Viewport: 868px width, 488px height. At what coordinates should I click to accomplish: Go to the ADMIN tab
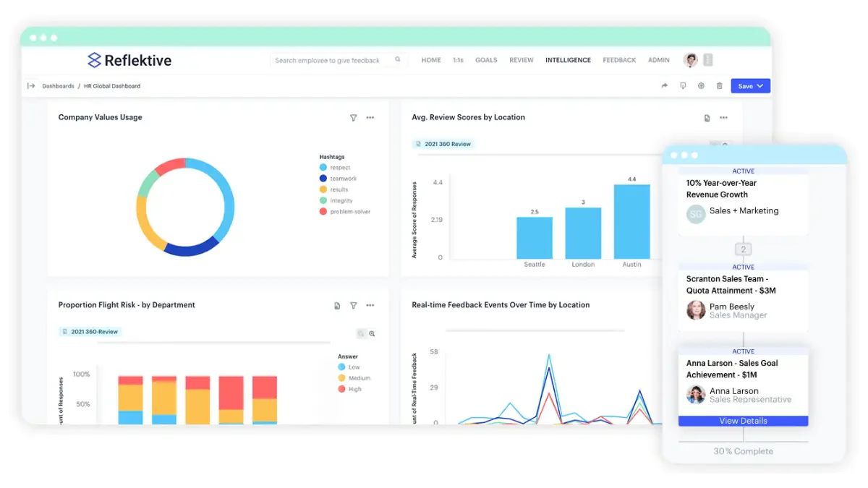coord(658,60)
